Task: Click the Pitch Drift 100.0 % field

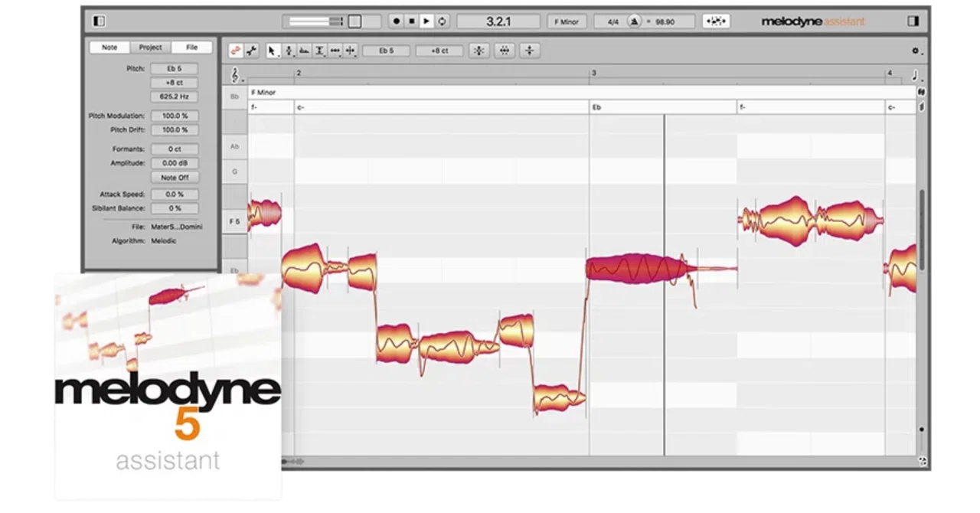Action: tap(175, 129)
